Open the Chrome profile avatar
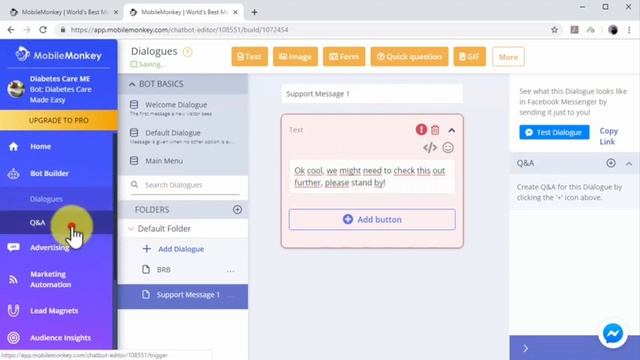Image resolution: width=640 pixels, height=360 pixels. click(x=612, y=30)
